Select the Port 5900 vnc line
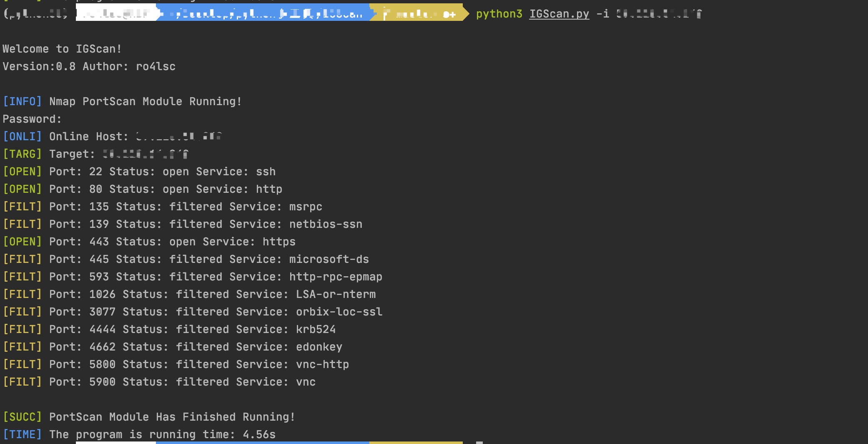 [159, 382]
